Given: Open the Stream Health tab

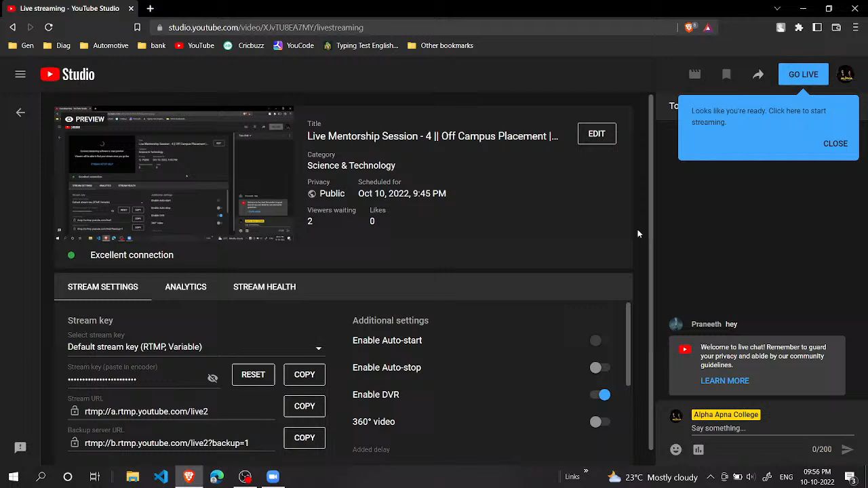Looking at the screenshot, I should coord(264,287).
